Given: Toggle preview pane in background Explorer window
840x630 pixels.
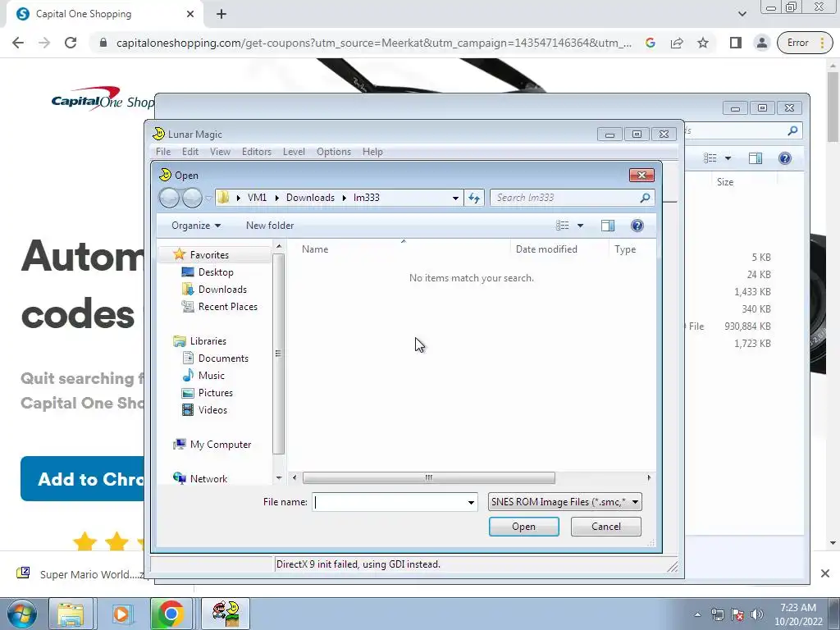Looking at the screenshot, I should pyautogui.click(x=756, y=158).
